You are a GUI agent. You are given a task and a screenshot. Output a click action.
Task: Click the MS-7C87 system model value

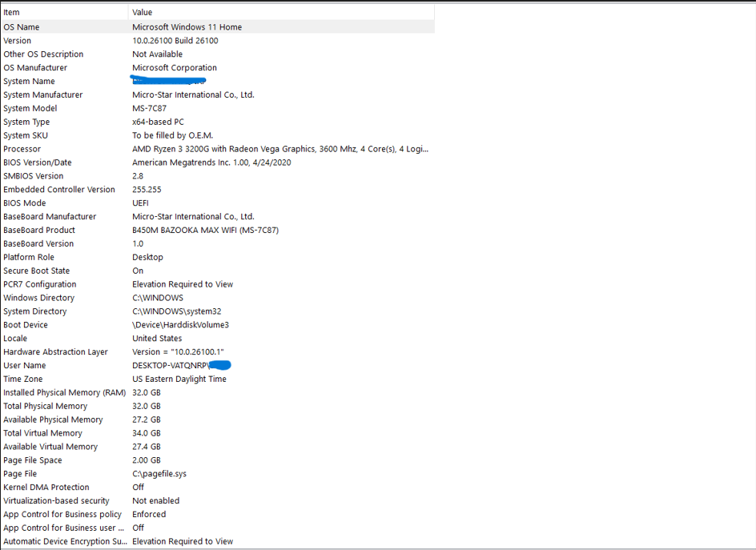150,108
